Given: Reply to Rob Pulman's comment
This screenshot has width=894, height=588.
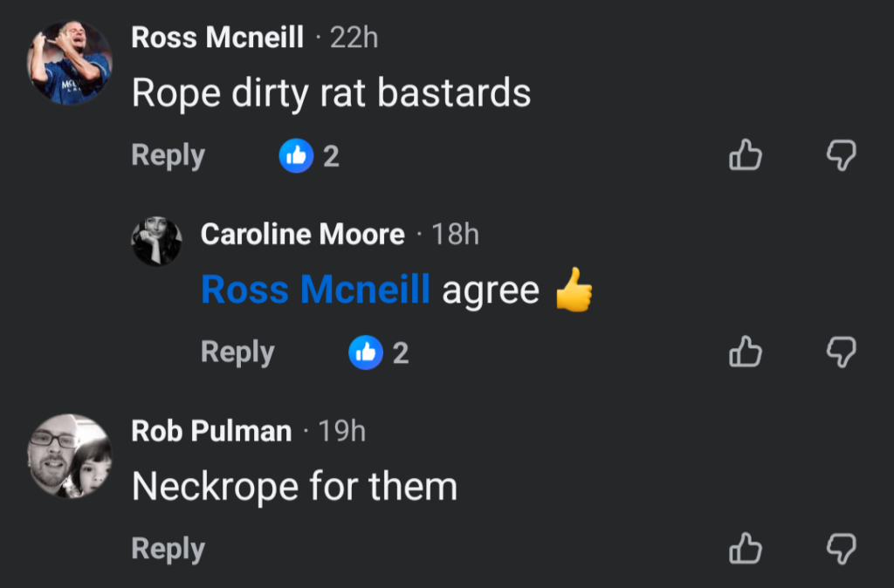Looking at the screenshot, I should pyautogui.click(x=168, y=550).
